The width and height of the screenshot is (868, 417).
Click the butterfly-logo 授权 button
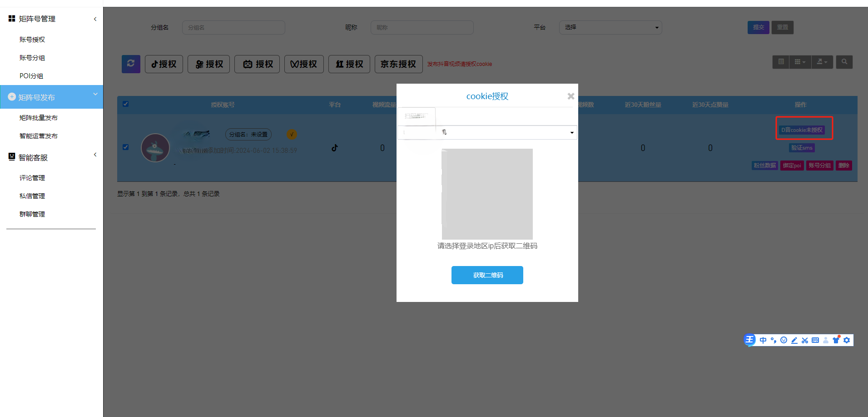304,64
